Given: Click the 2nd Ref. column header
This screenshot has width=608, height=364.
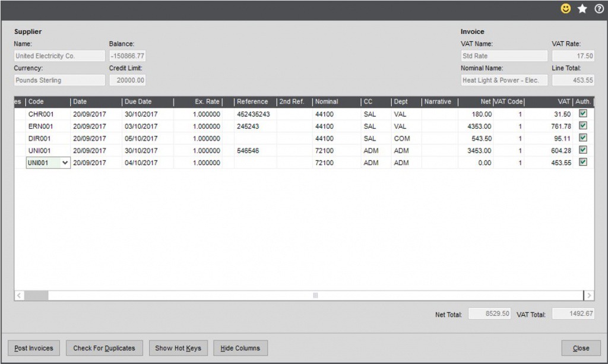Looking at the screenshot, I should 294,102.
